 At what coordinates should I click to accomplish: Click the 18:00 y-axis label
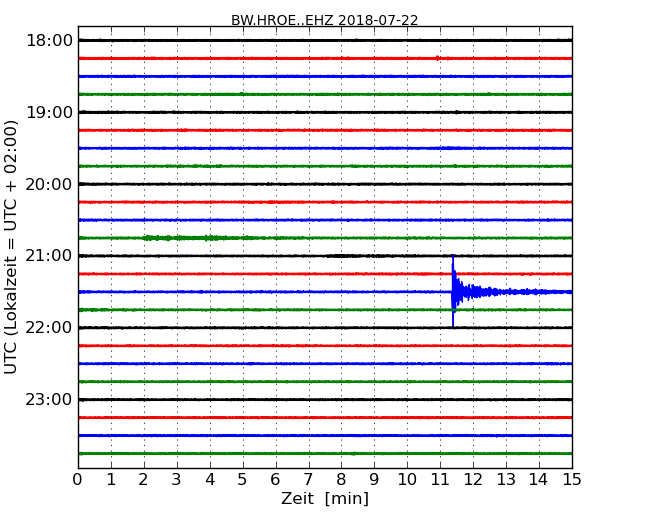[49, 41]
